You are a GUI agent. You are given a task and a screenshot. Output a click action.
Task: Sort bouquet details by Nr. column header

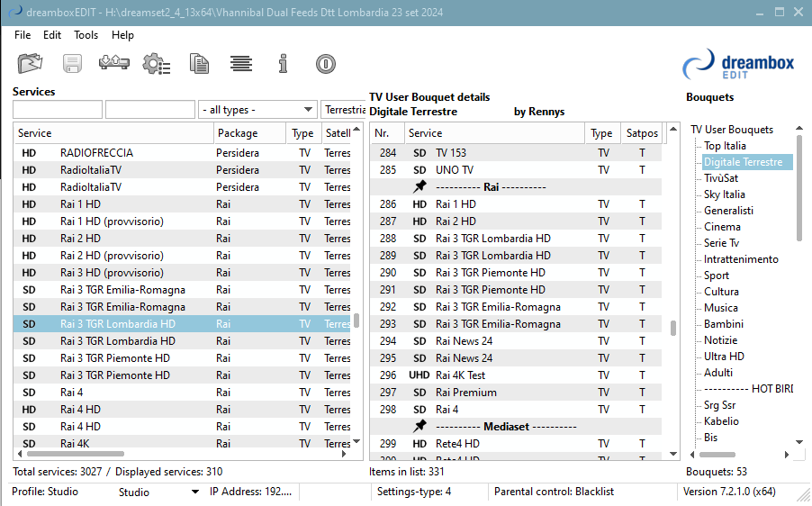[387, 133]
